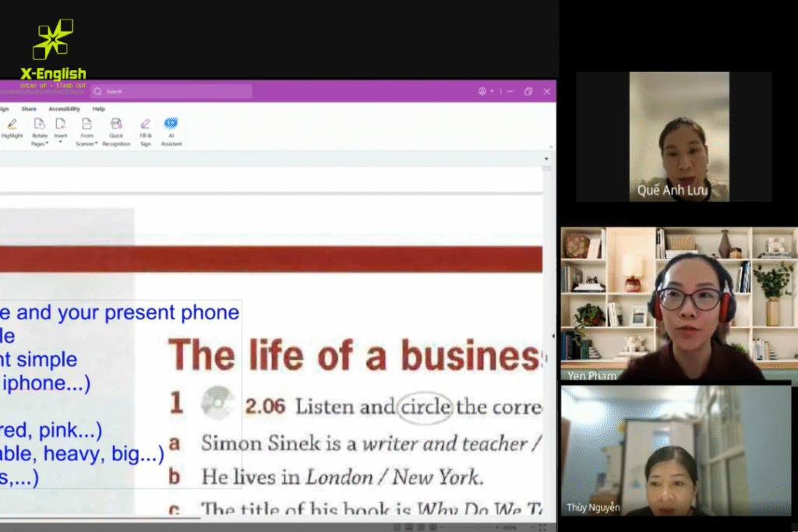Collapse the ribbon using the small arrow
The width and height of the screenshot is (798, 532).
pos(546,159)
